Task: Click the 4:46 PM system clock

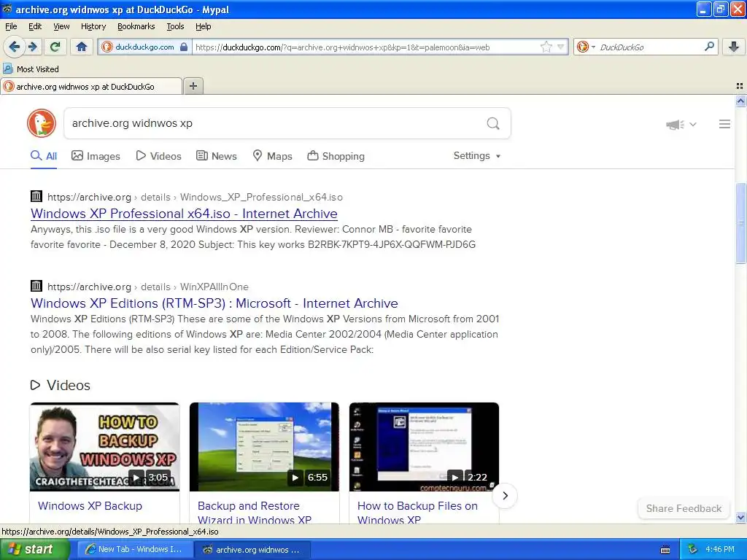Action: [720, 549]
